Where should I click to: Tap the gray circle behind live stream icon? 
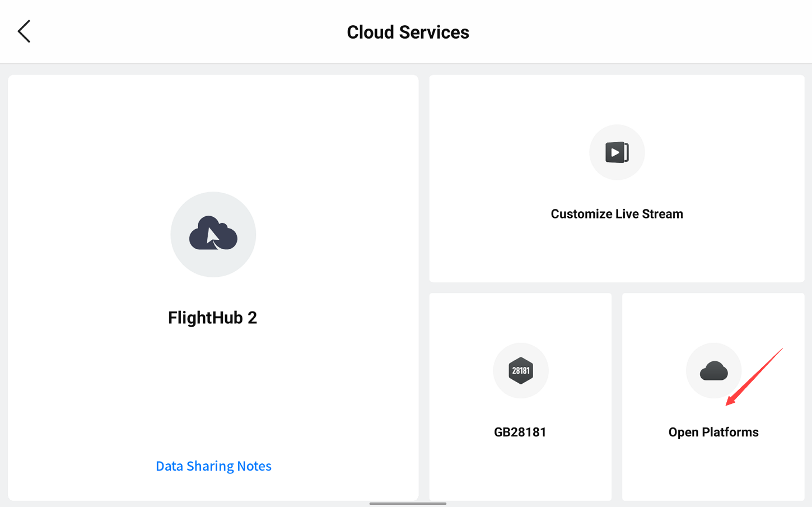599,168
